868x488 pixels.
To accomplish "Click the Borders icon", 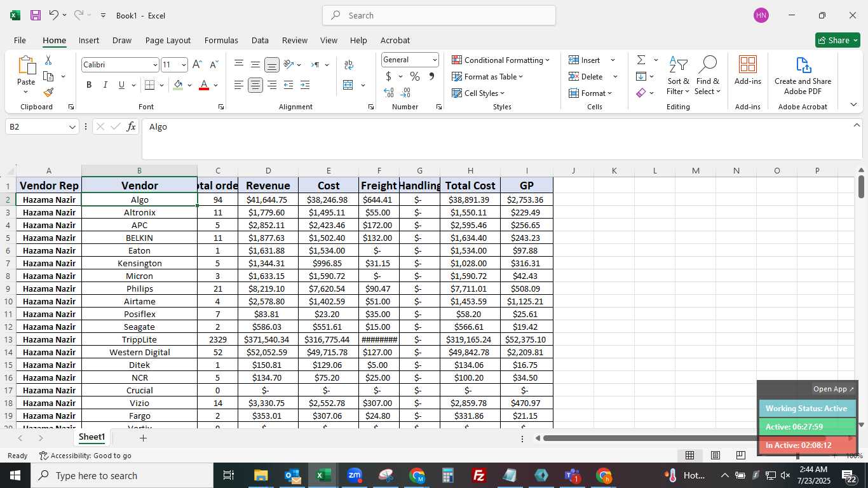I will (x=149, y=85).
